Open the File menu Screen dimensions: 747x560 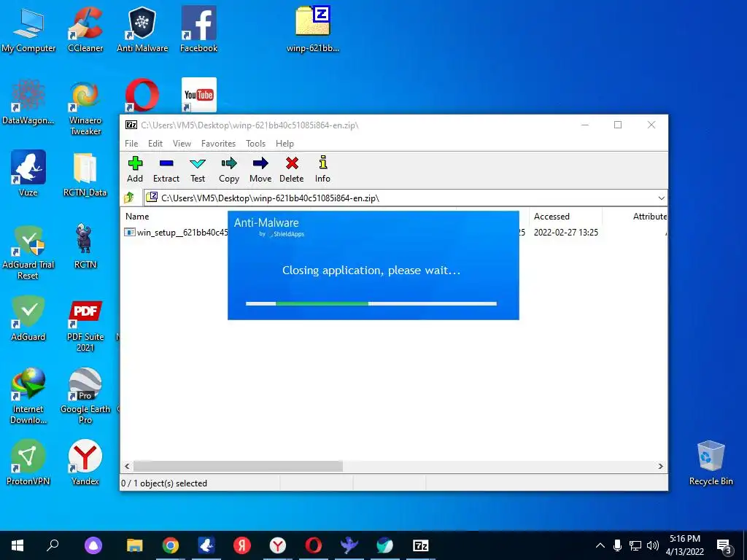click(131, 144)
